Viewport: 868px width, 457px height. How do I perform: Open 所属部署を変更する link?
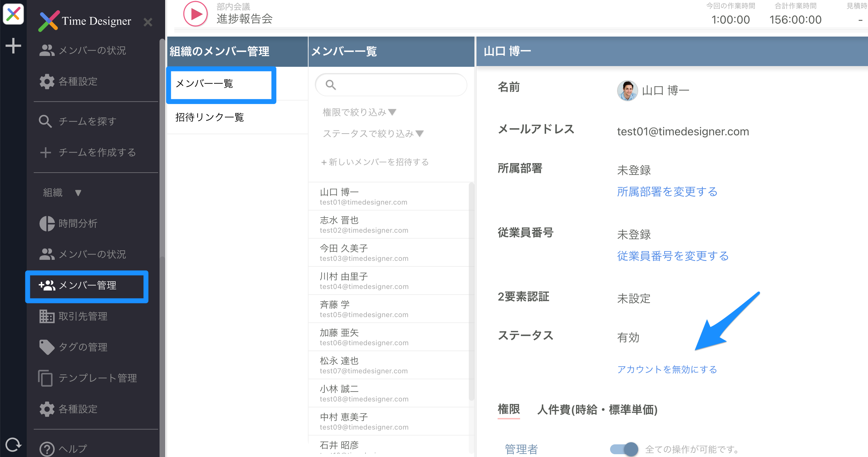(667, 192)
